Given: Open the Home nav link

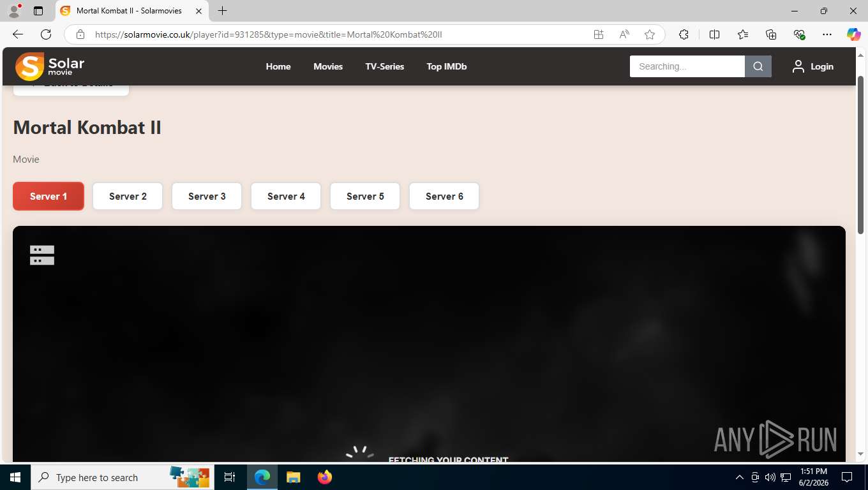Looking at the screenshot, I should click(278, 66).
